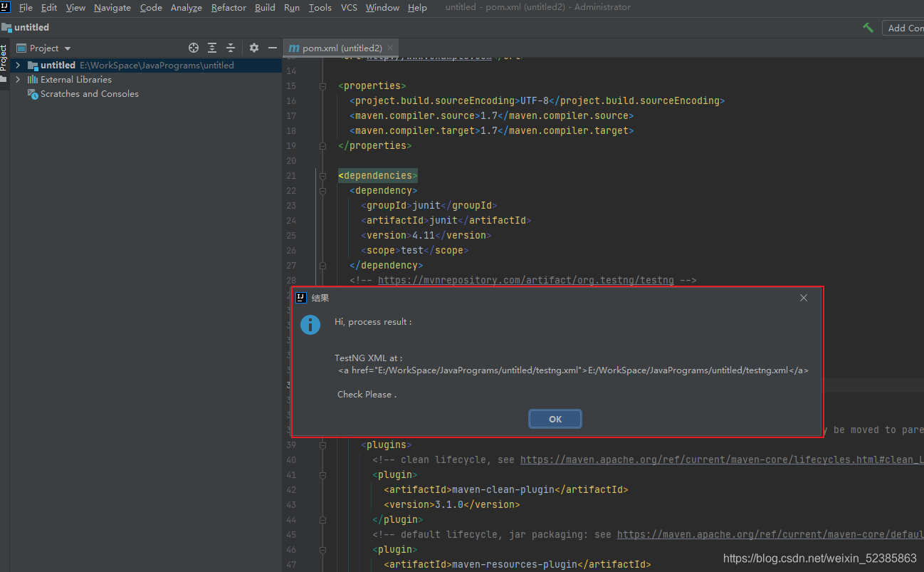Fold the properties block at line 15
The height and width of the screenshot is (572, 924).
point(323,85)
